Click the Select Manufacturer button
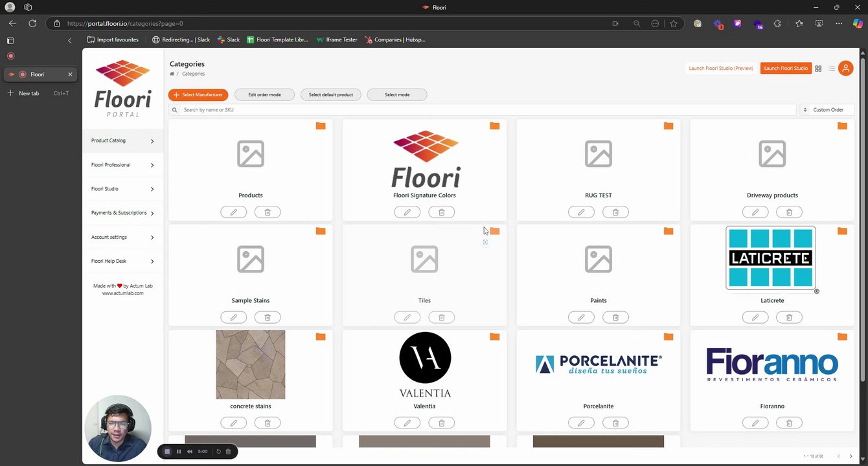The height and width of the screenshot is (466, 868). tap(198, 94)
